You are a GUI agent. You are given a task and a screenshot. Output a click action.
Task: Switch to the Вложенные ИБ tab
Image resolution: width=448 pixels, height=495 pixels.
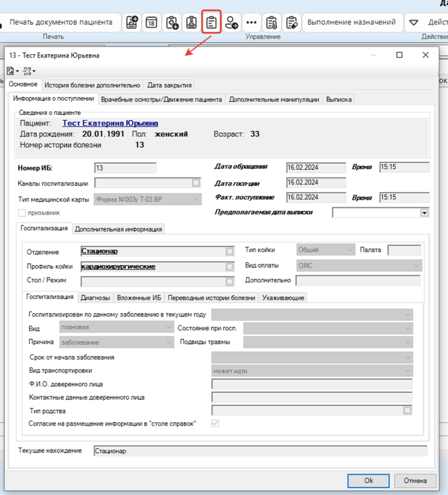[x=139, y=298]
